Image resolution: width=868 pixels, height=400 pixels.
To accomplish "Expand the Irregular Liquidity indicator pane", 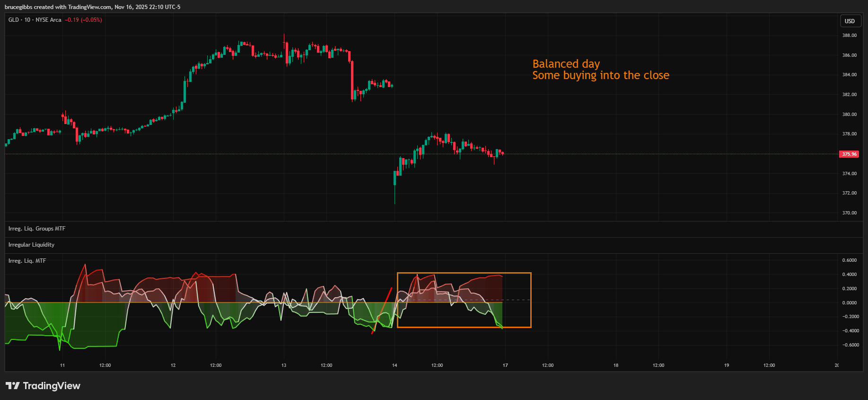I will pos(31,245).
